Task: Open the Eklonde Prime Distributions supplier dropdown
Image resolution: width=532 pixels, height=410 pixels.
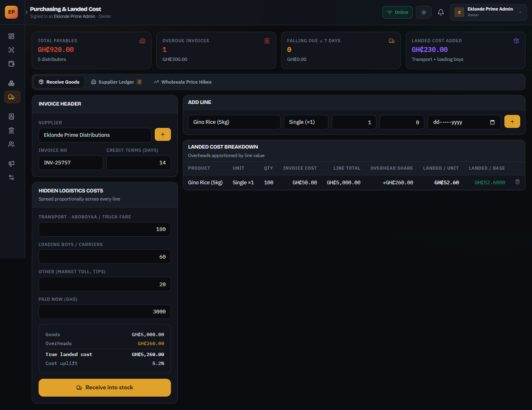Action: coord(95,135)
